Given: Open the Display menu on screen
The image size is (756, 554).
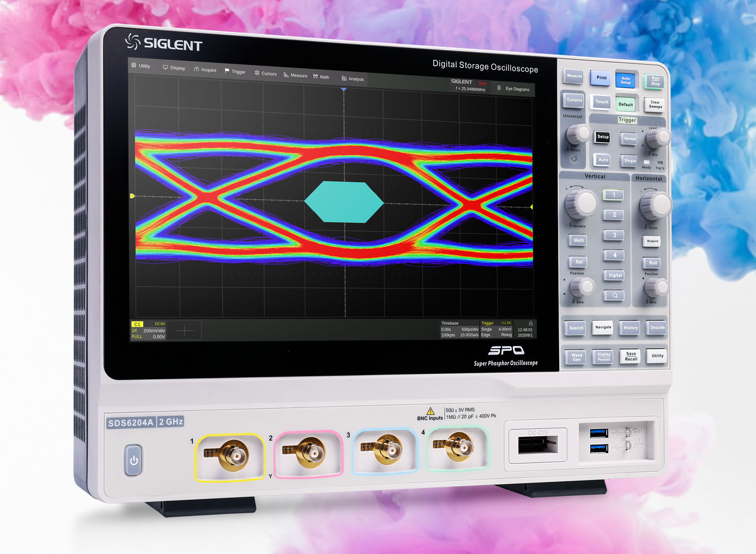Looking at the screenshot, I should tap(174, 68).
